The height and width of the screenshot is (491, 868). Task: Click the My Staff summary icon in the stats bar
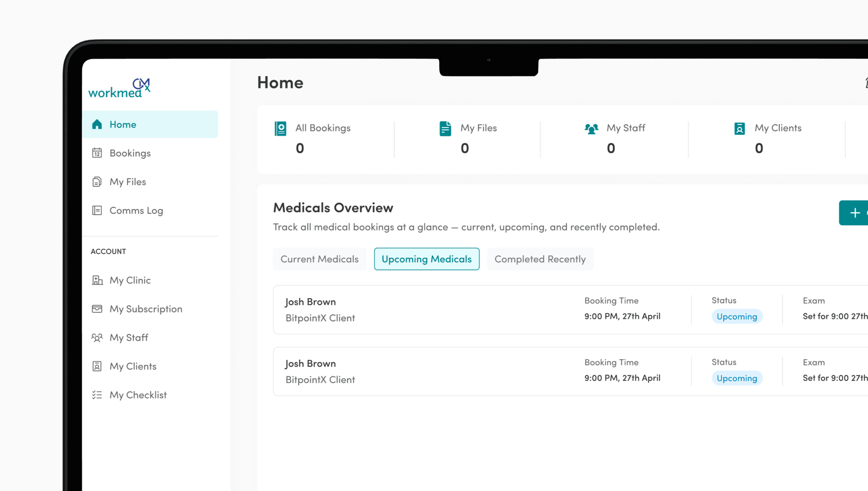coord(591,129)
